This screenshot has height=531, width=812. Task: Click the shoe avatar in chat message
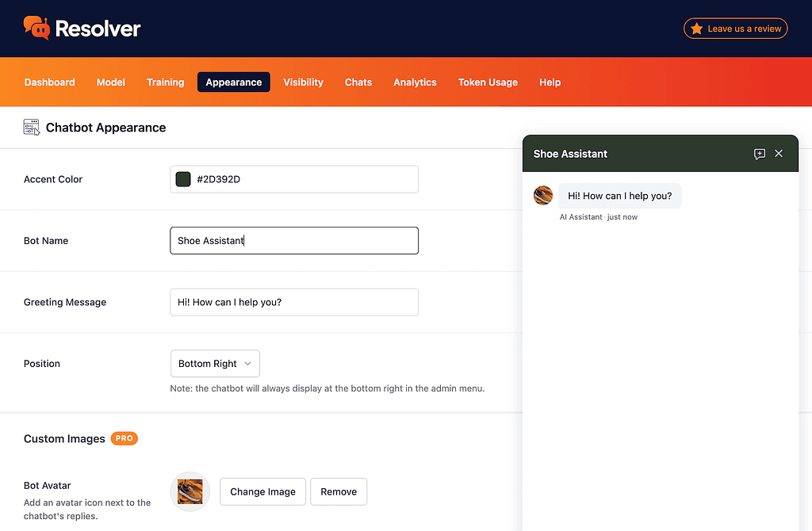click(543, 196)
